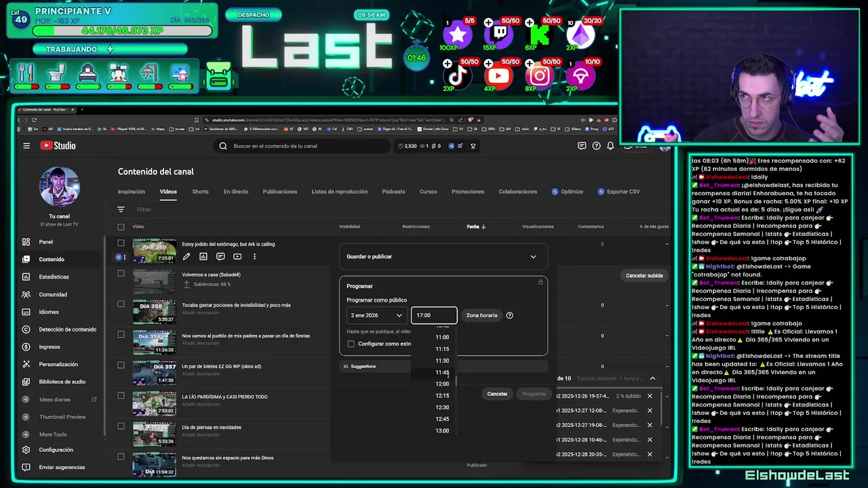
Task: Click the Optimize button
Action: click(567, 192)
